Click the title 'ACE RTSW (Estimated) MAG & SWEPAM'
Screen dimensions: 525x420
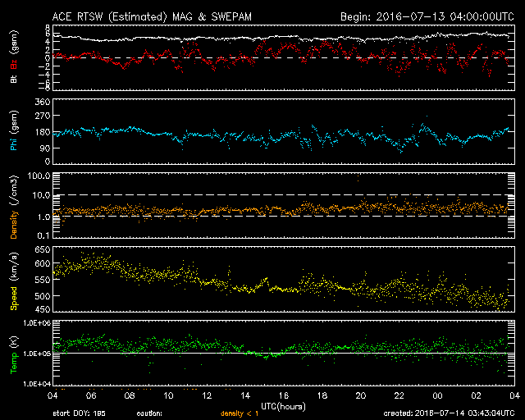pyautogui.click(x=152, y=16)
